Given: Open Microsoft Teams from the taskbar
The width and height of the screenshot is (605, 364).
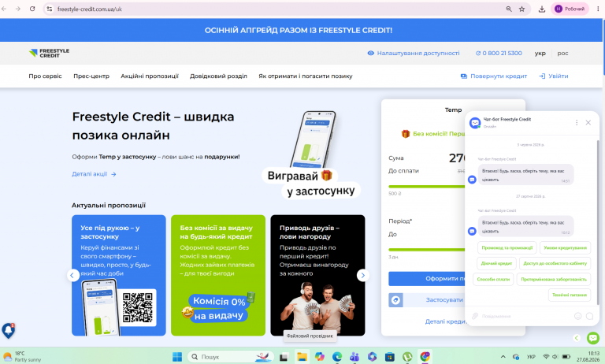Looking at the screenshot, I should pos(354,357).
